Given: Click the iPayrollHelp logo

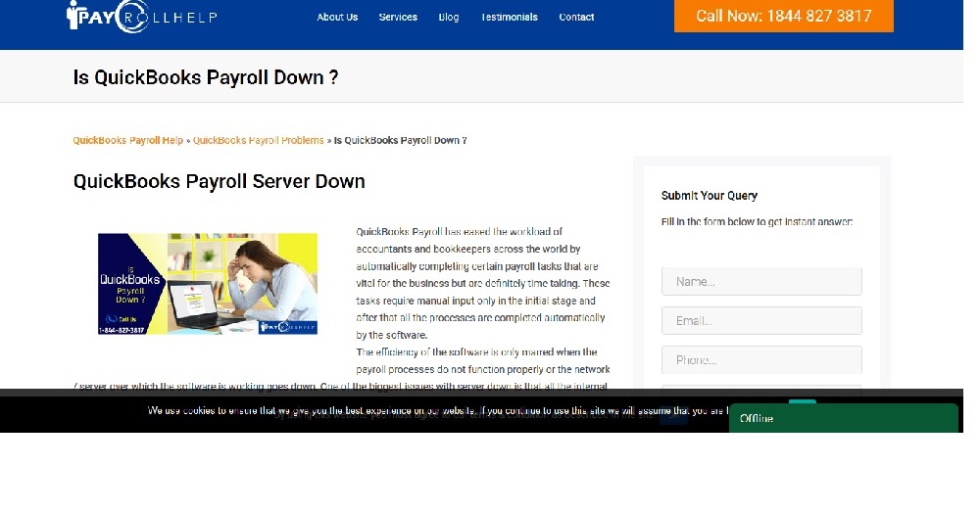Looking at the screenshot, I should (142, 17).
